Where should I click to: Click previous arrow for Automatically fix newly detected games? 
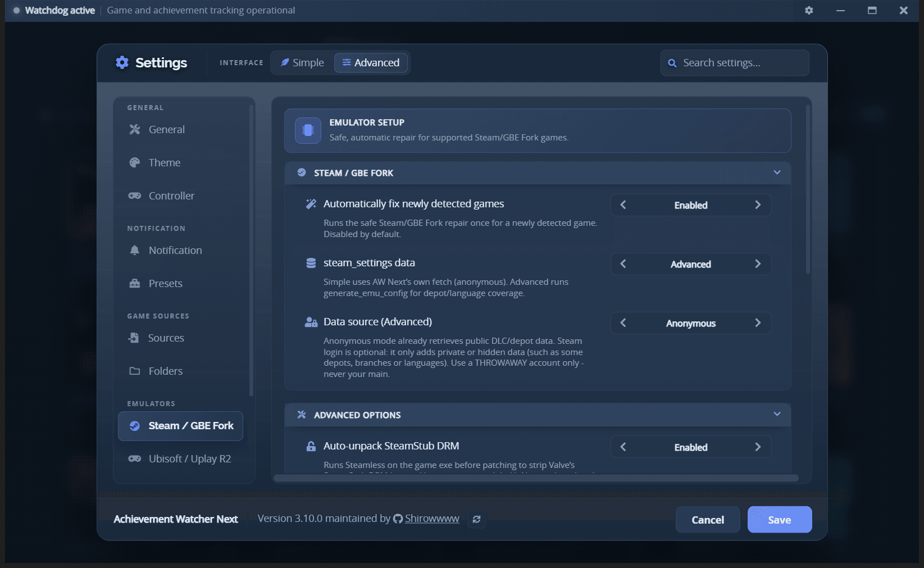623,205
